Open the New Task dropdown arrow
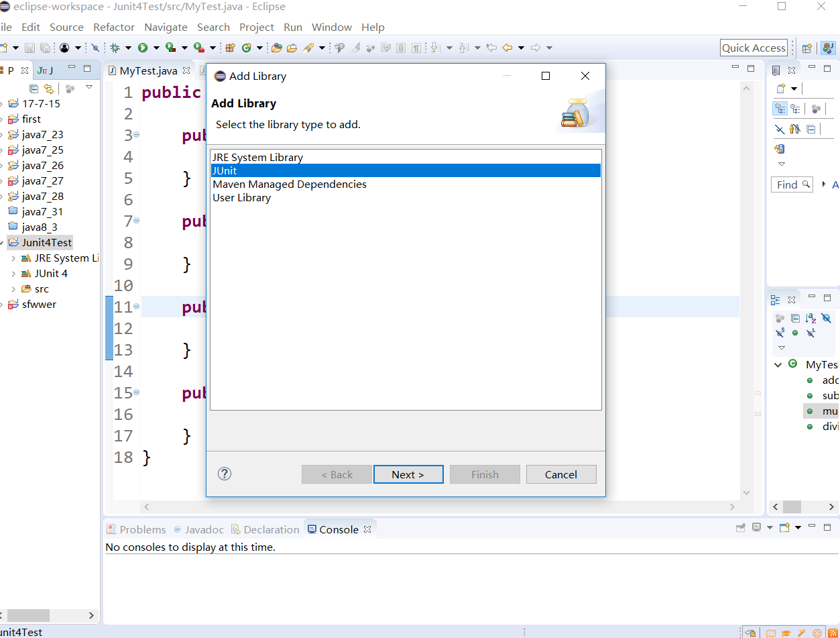840x638 pixels. tap(794, 89)
